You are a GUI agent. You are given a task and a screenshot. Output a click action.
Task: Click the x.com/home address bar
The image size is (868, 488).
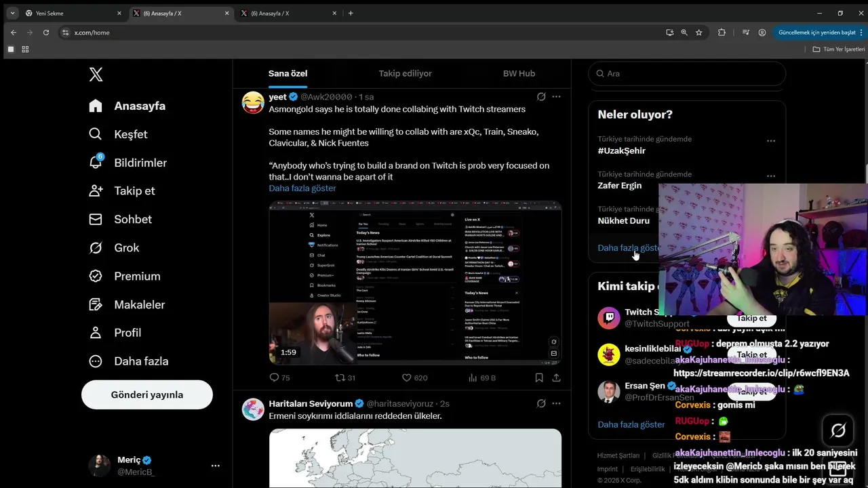359,32
